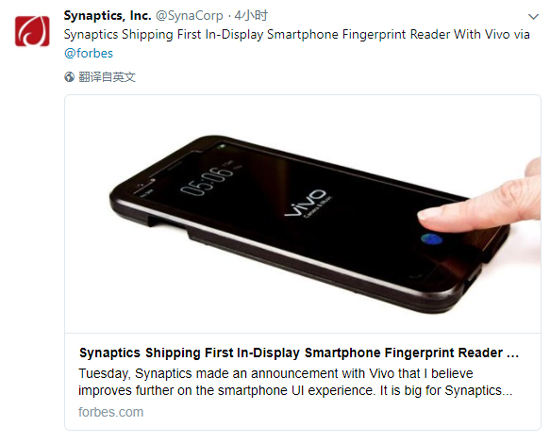The image size is (550, 443).
Task: Click the article card headline text
Action: (299, 353)
